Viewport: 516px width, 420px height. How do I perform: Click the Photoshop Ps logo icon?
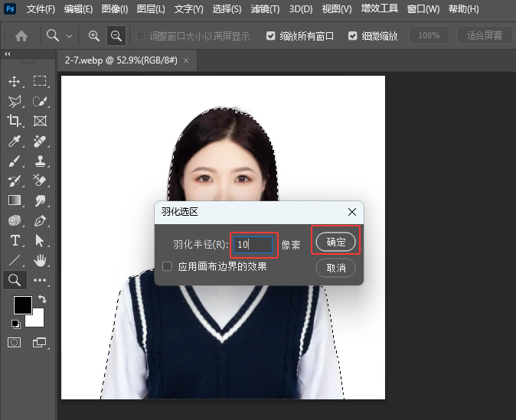tap(10, 8)
